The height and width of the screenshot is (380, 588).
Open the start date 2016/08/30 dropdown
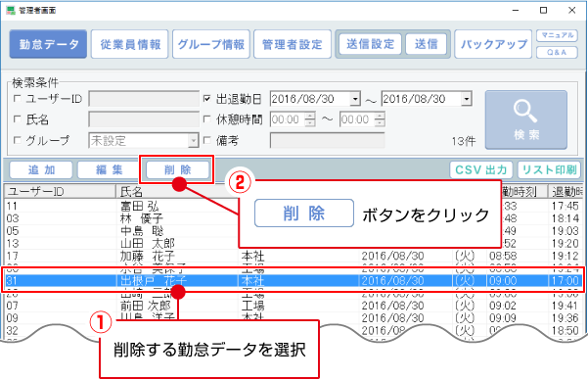coord(355,99)
